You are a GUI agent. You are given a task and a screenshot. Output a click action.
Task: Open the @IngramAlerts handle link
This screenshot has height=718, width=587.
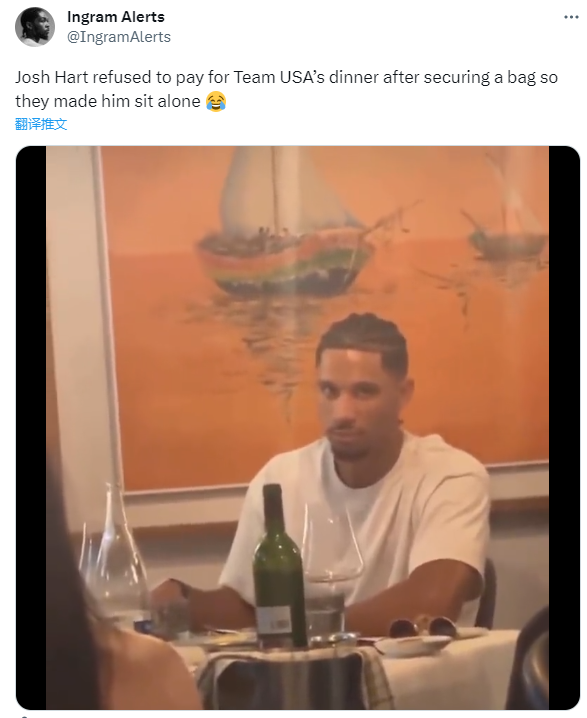pyautogui.click(x=119, y=37)
